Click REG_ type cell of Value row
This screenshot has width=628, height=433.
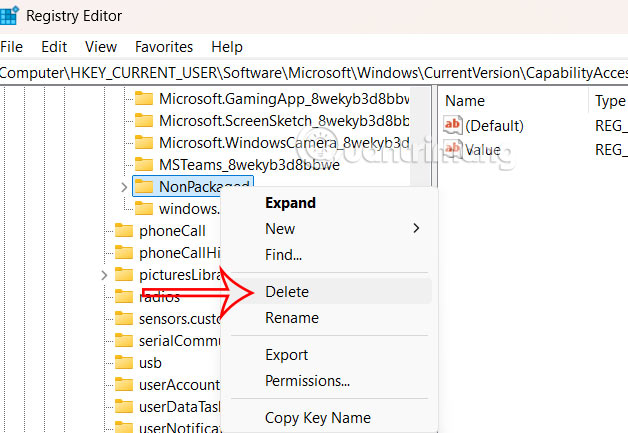[611, 150]
